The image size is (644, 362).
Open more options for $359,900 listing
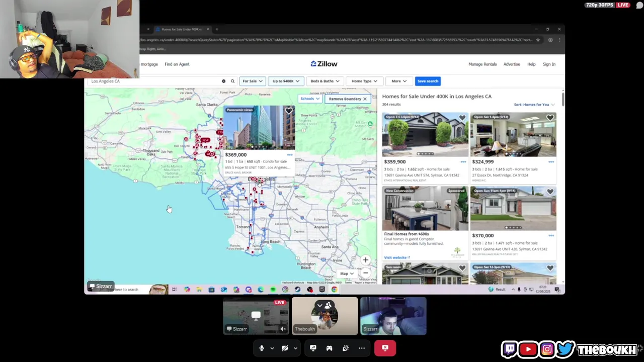point(463,162)
